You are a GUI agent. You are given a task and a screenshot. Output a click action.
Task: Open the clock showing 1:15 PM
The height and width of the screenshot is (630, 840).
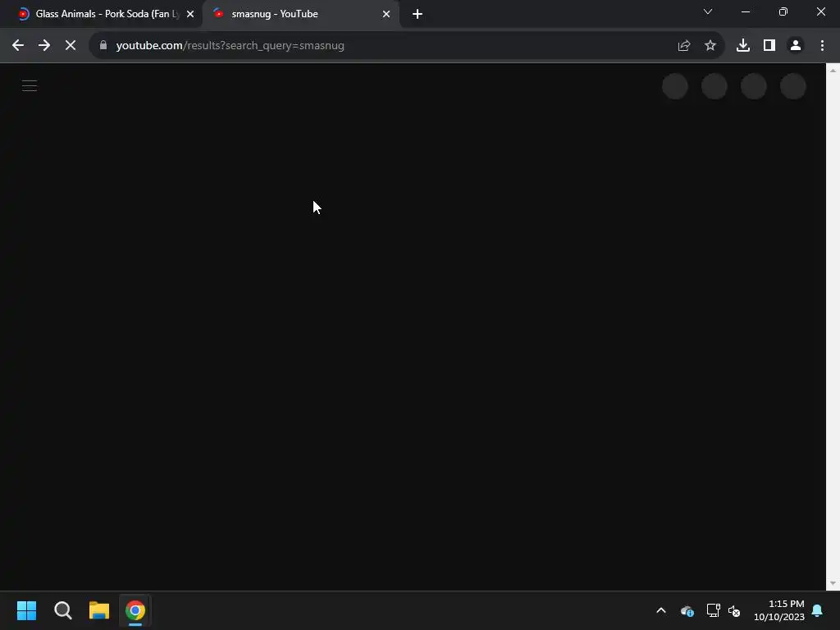coord(779,610)
